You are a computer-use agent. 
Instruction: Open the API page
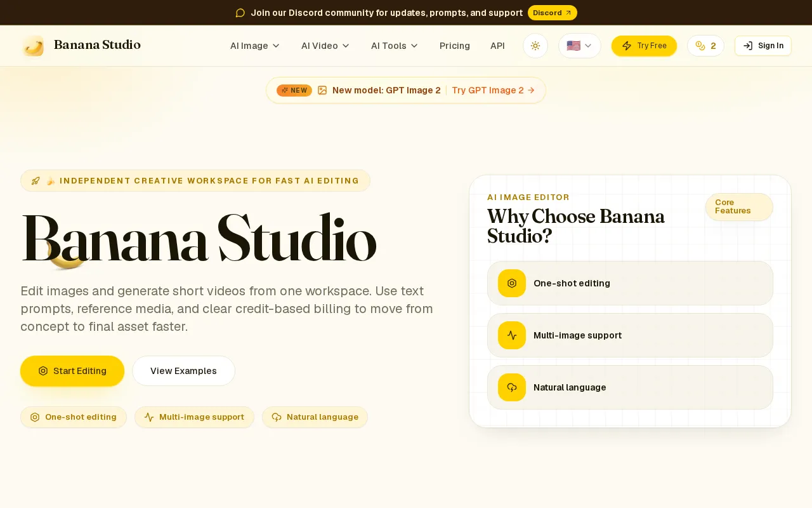[x=497, y=46]
